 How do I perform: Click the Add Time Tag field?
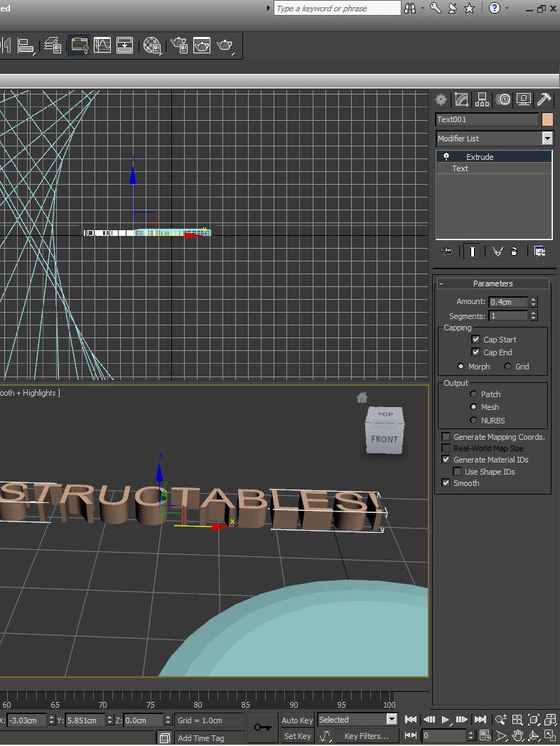(210, 738)
